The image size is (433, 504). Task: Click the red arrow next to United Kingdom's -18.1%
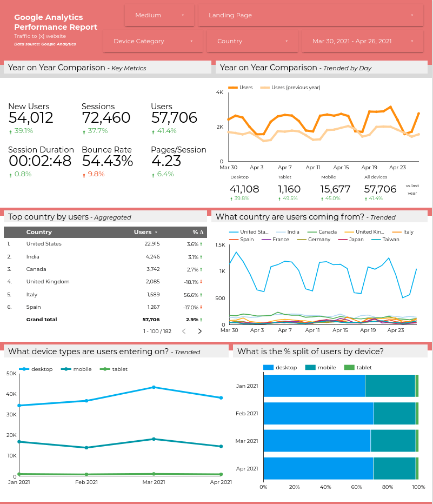point(199,282)
